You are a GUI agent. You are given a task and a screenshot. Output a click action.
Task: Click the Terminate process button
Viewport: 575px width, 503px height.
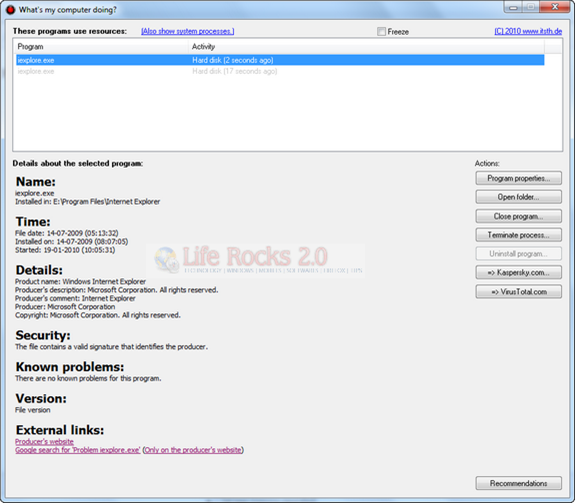pos(519,235)
